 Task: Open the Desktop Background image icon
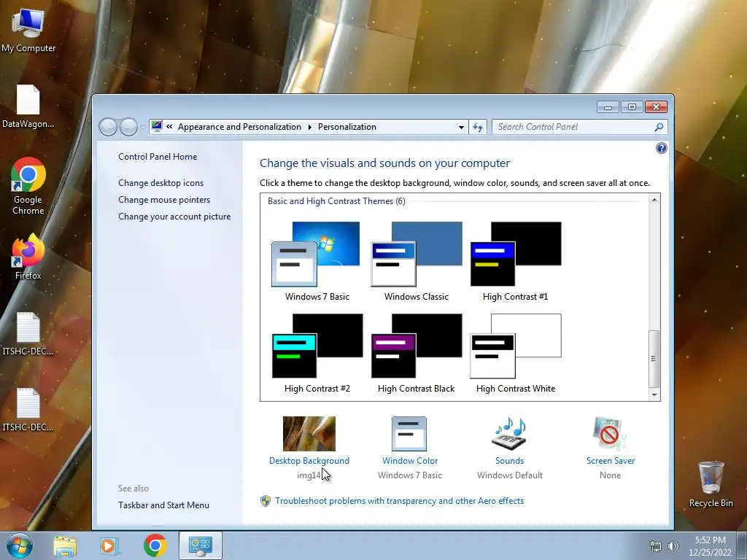[x=309, y=434]
